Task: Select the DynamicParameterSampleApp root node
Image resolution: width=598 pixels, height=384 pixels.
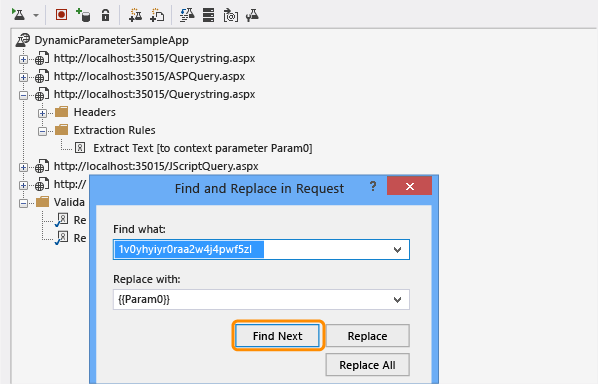Action: (111, 40)
